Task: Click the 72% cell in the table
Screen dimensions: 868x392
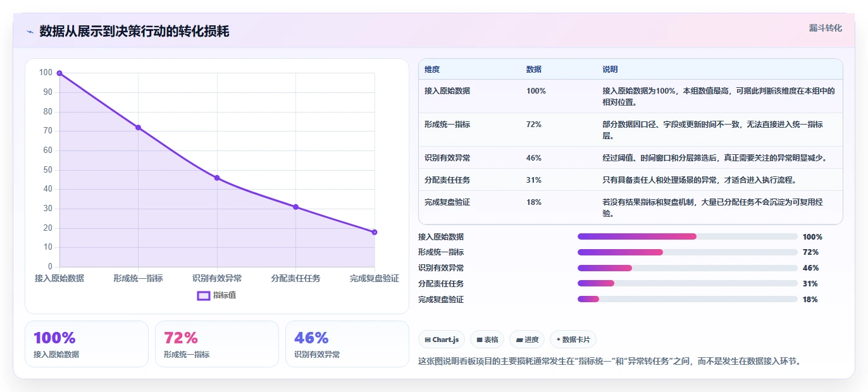Action: (x=534, y=125)
